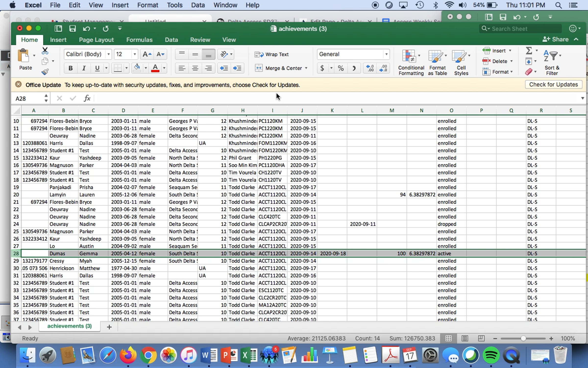Expand the formula bar chevron
This screenshot has width=588, height=368.
(x=582, y=98)
